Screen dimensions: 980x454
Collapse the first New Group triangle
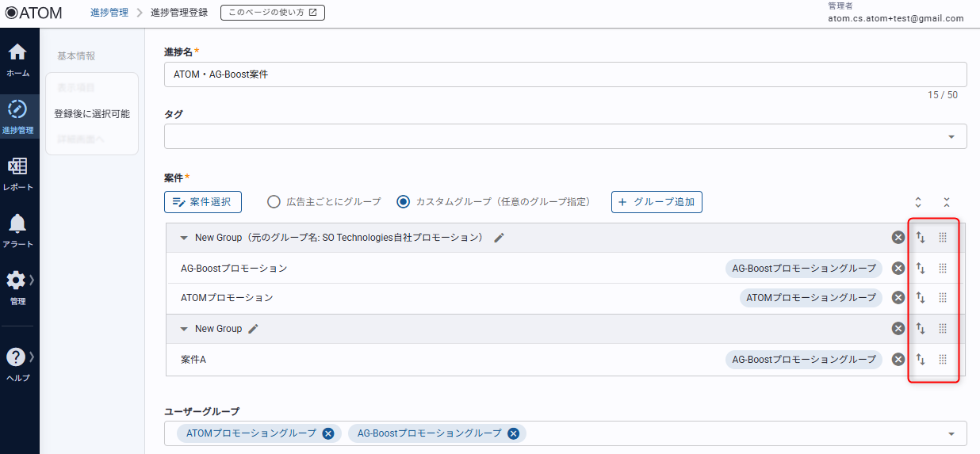click(184, 238)
